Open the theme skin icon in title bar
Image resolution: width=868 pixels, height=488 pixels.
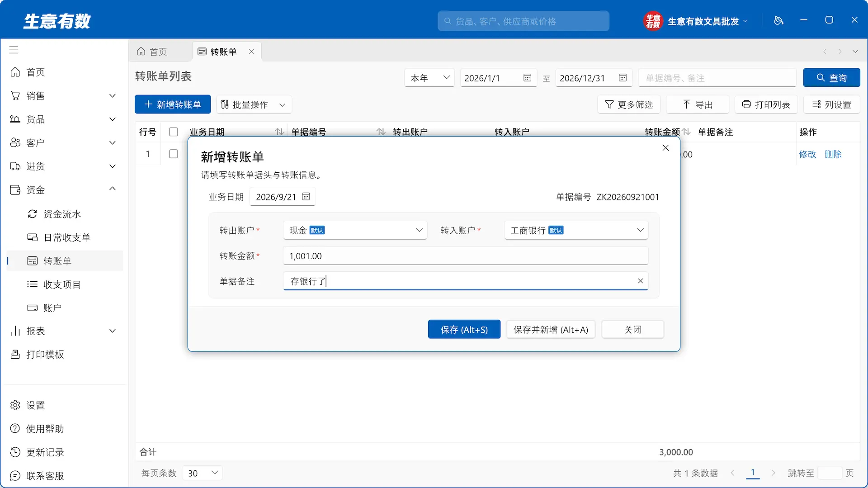(778, 20)
